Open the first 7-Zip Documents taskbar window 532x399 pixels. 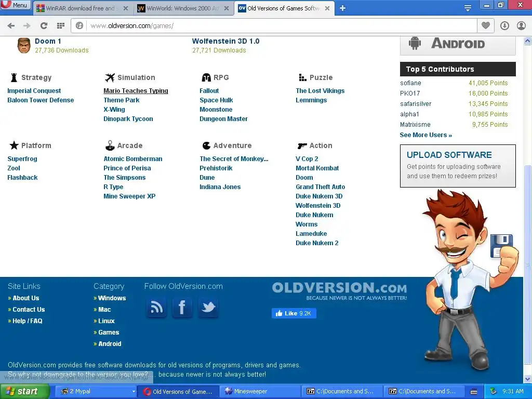tap(342, 392)
